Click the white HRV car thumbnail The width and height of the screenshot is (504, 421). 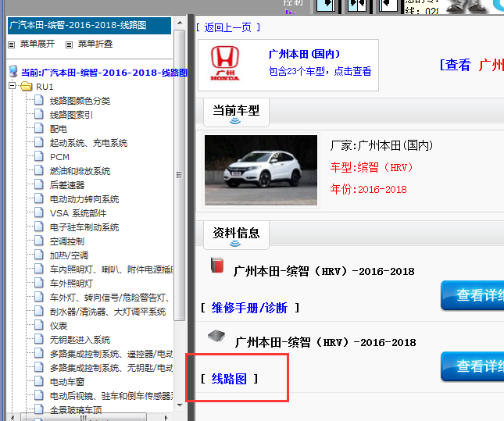tap(261, 170)
